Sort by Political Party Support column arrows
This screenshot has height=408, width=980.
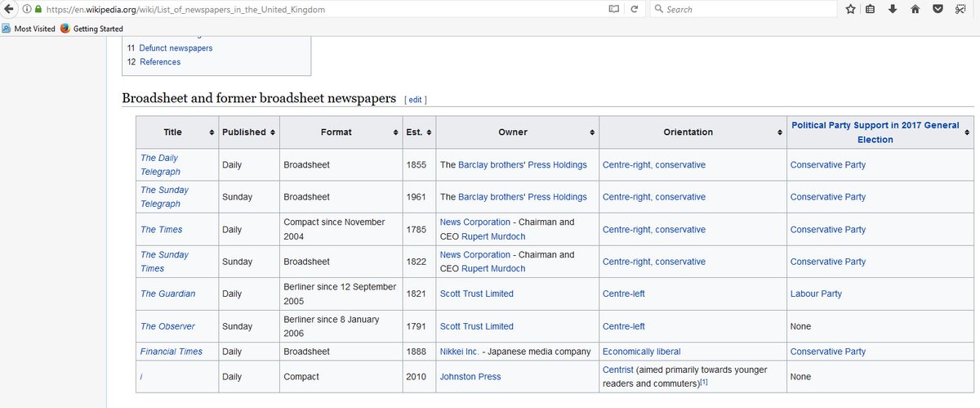(x=967, y=132)
